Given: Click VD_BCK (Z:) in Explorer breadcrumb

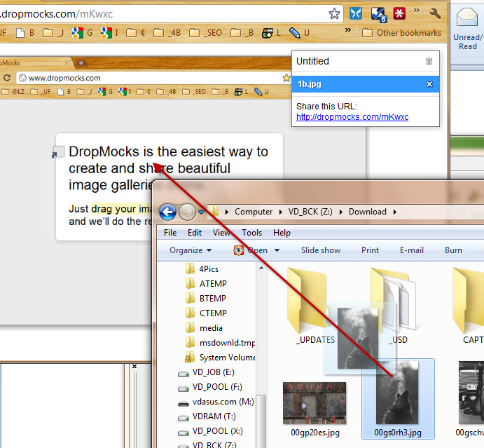Looking at the screenshot, I should tap(310, 212).
